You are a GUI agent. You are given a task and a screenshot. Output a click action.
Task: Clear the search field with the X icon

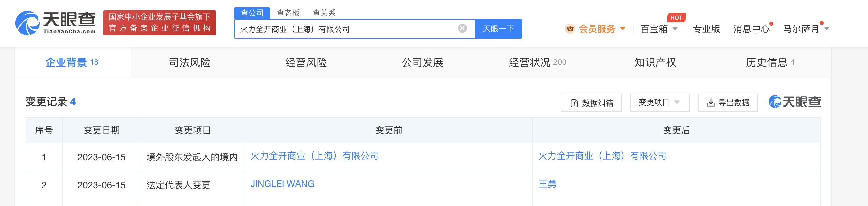[x=462, y=29]
